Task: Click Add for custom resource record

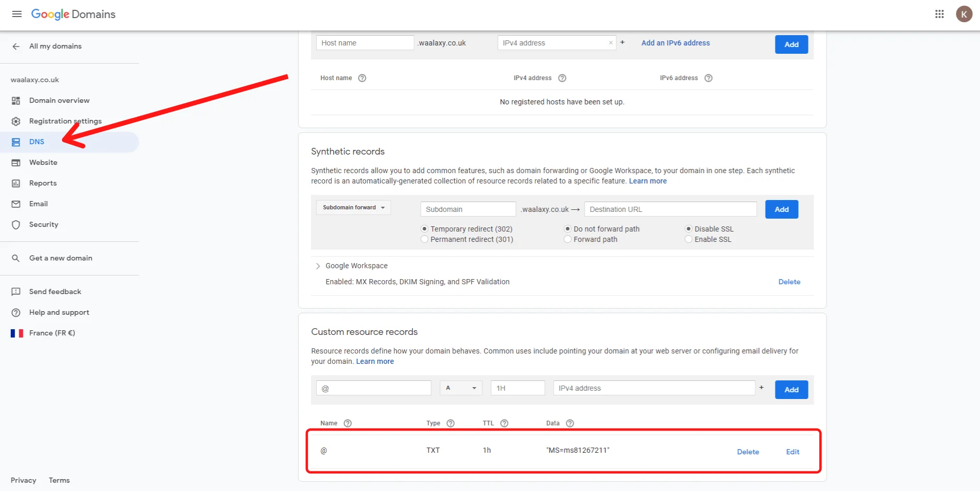Action: 791,390
